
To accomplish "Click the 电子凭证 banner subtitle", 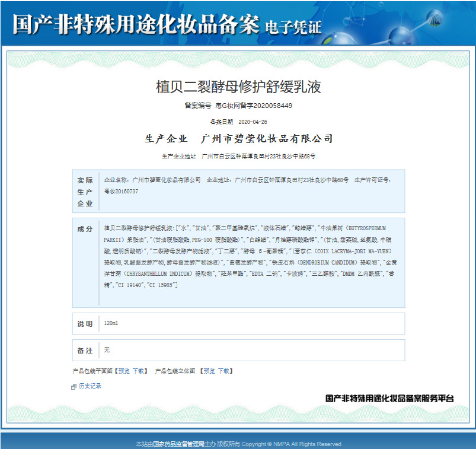I will [x=293, y=27].
